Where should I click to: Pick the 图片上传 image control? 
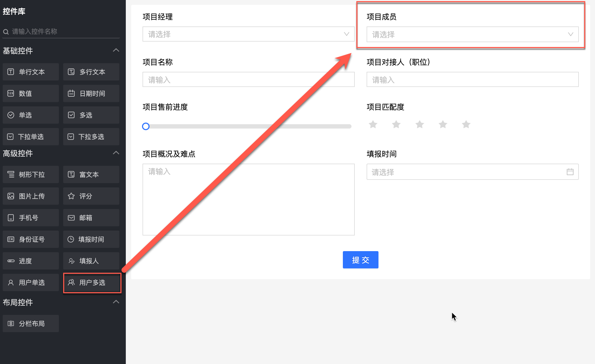(31, 196)
